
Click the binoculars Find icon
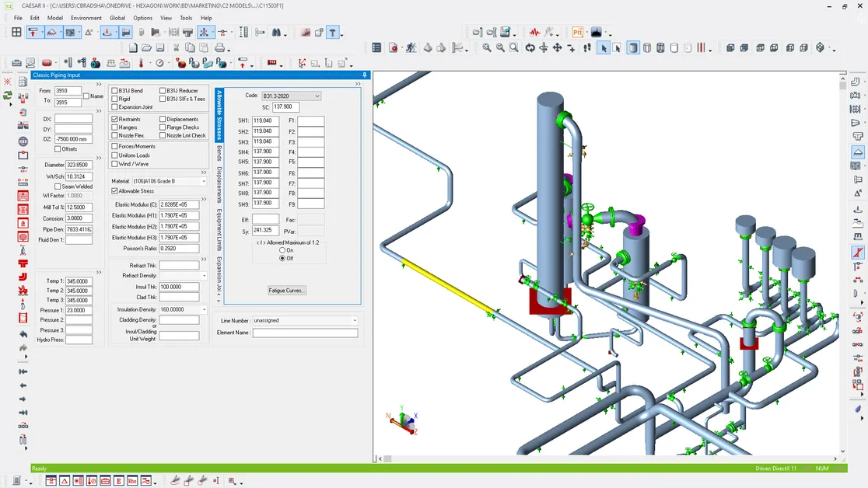click(x=278, y=33)
